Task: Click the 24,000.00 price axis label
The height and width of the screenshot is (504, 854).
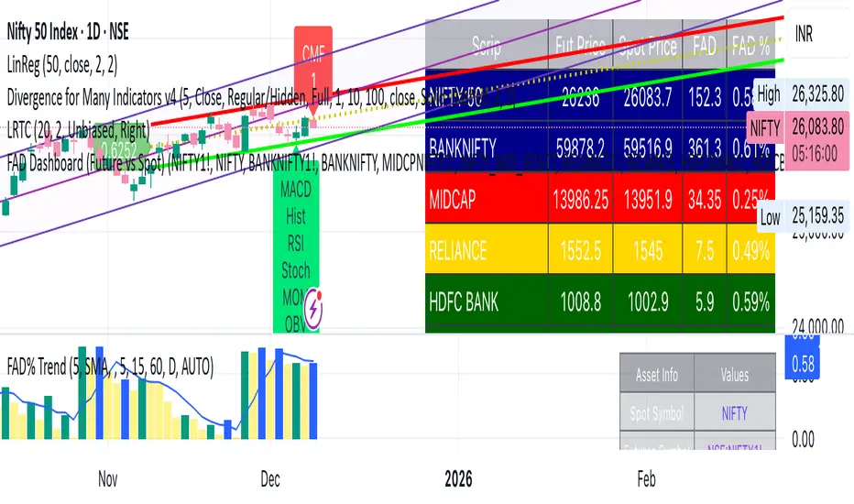Action: (x=817, y=326)
